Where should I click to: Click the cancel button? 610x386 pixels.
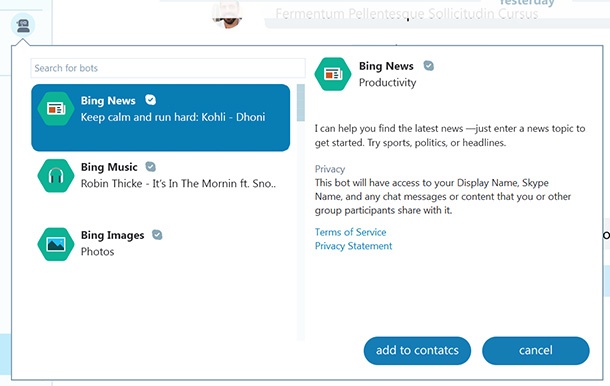coord(536,351)
